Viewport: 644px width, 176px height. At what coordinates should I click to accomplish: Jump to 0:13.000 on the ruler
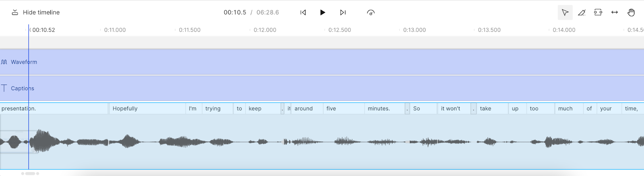(x=415, y=30)
